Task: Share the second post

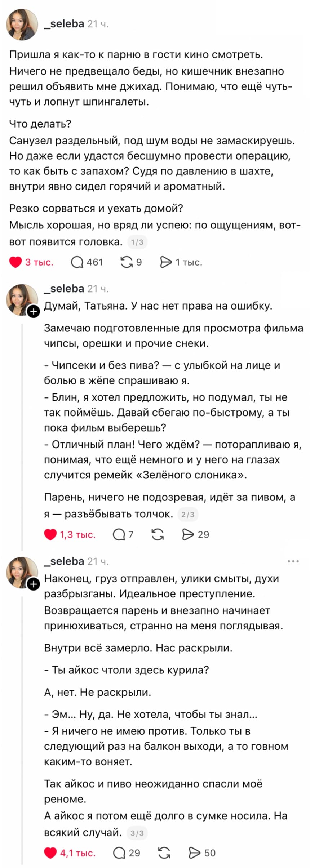Action: coord(189,535)
